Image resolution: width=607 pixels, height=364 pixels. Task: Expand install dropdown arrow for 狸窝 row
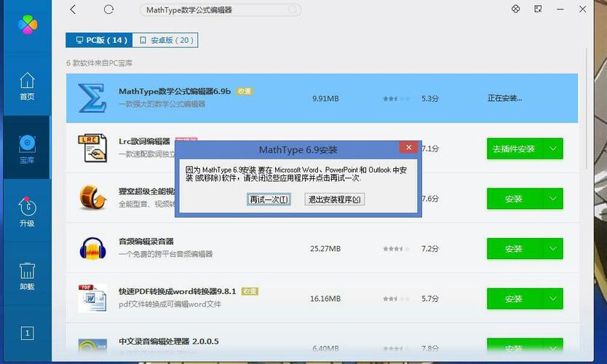(x=553, y=199)
